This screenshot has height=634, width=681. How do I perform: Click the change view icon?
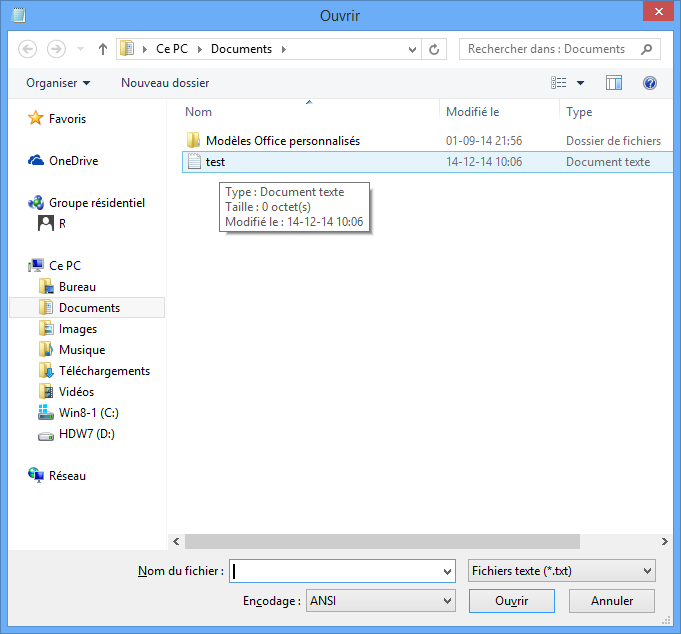tap(560, 83)
